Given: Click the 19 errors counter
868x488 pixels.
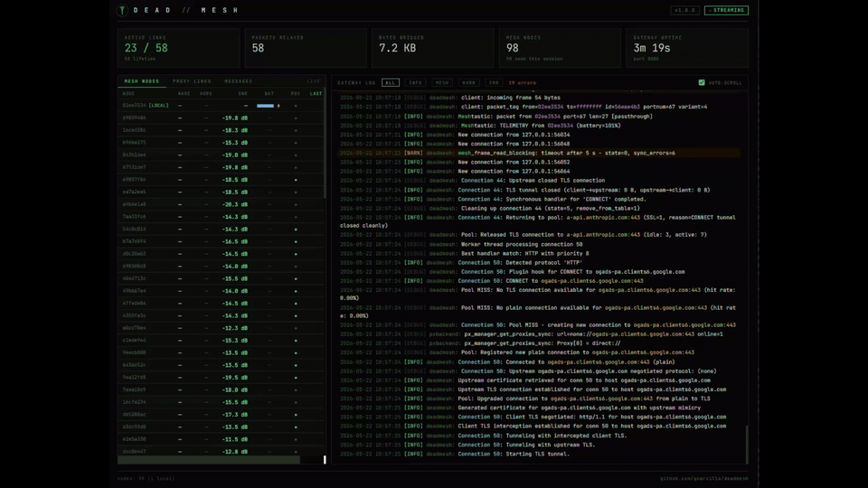Looking at the screenshot, I should [522, 83].
